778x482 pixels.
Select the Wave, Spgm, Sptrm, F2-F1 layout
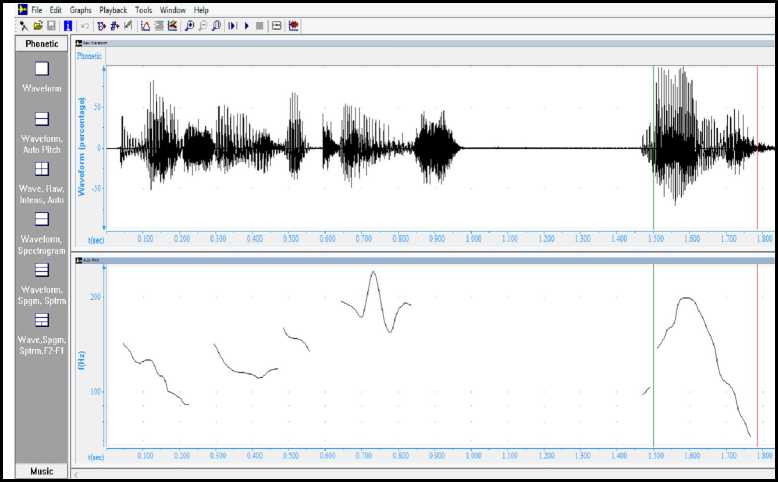click(42, 320)
